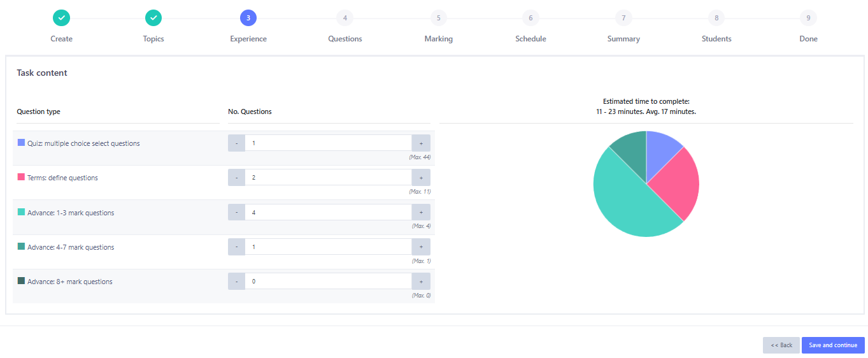Click the pink Terms color swatch
Image resolution: width=868 pixels, height=358 pixels.
click(x=21, y=177)
